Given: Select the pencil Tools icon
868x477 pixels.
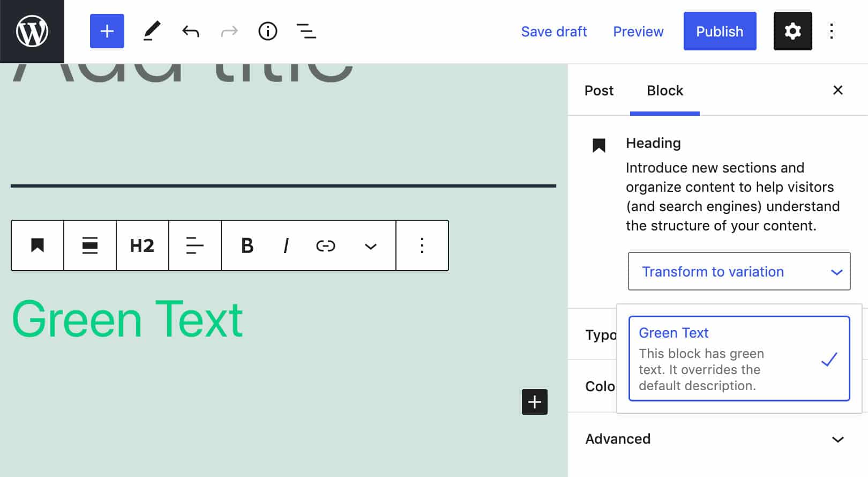Looking at the screenshot, I should tap(152, 31).
